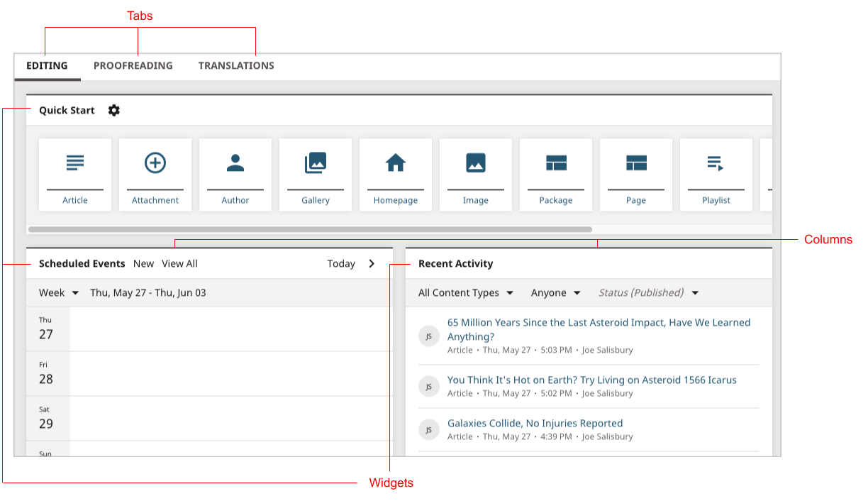Create a new Package from Quick Start

click(556, 175)
